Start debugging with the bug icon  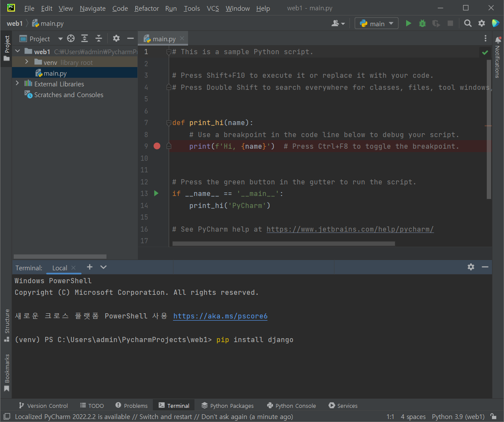(x=422, y=24)
